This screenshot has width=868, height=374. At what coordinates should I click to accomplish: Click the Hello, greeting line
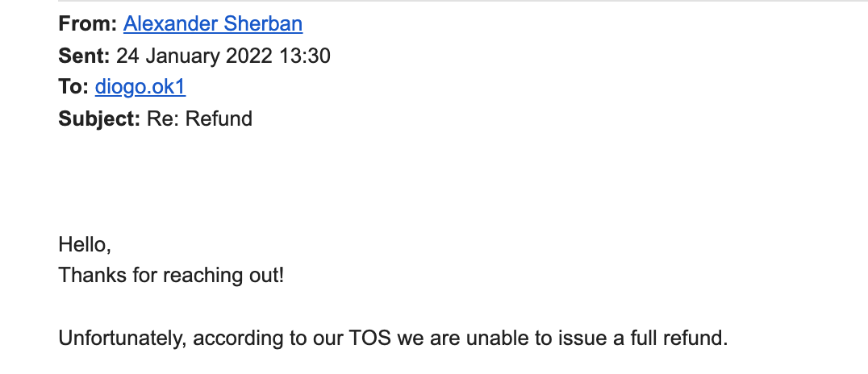pyautogui.click(x=85, y=244)
